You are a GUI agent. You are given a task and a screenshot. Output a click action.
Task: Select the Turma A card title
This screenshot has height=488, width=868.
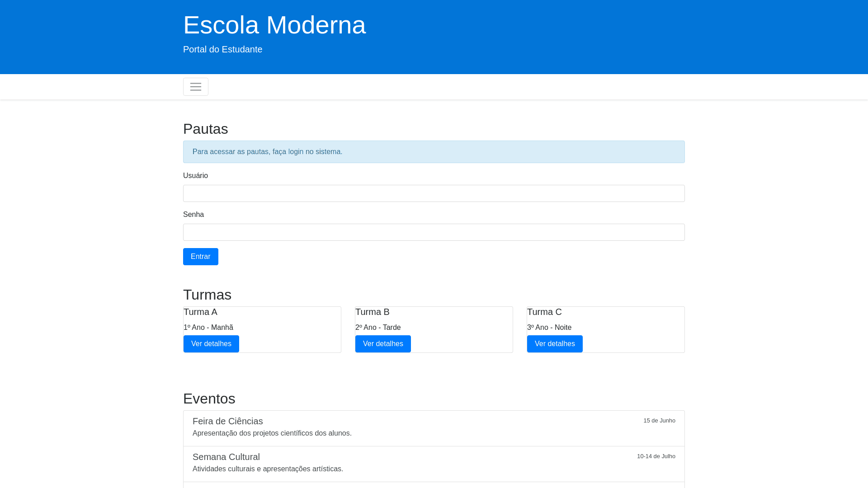tap(200, 312)
